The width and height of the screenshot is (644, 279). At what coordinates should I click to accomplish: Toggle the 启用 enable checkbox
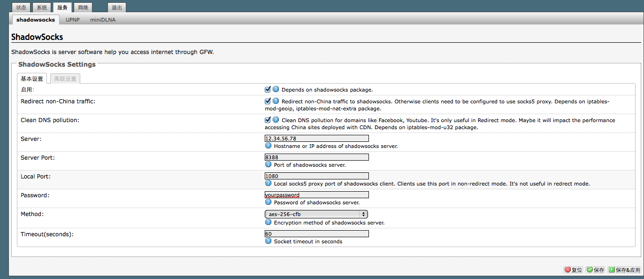coord(268,89)
